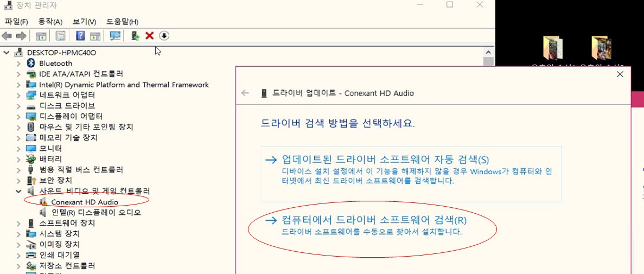Expand the 디스크 드라이브 node
This screenshot has width=644, height=274.
[18, 106]
